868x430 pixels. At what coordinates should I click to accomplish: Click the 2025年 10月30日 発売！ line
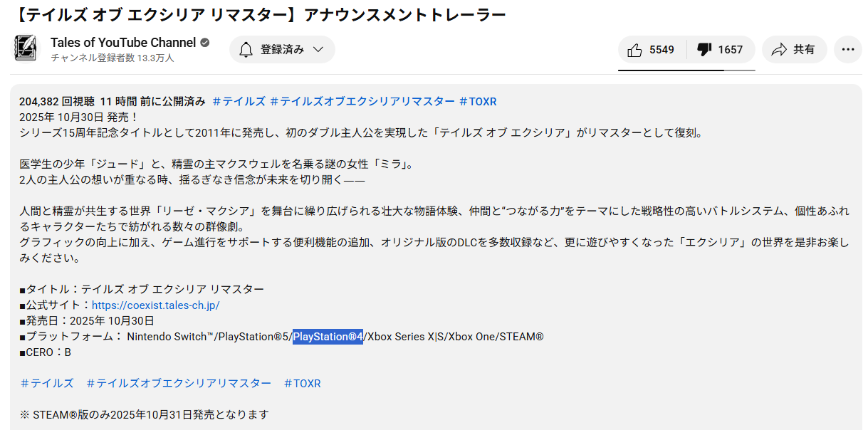[79, 117]
